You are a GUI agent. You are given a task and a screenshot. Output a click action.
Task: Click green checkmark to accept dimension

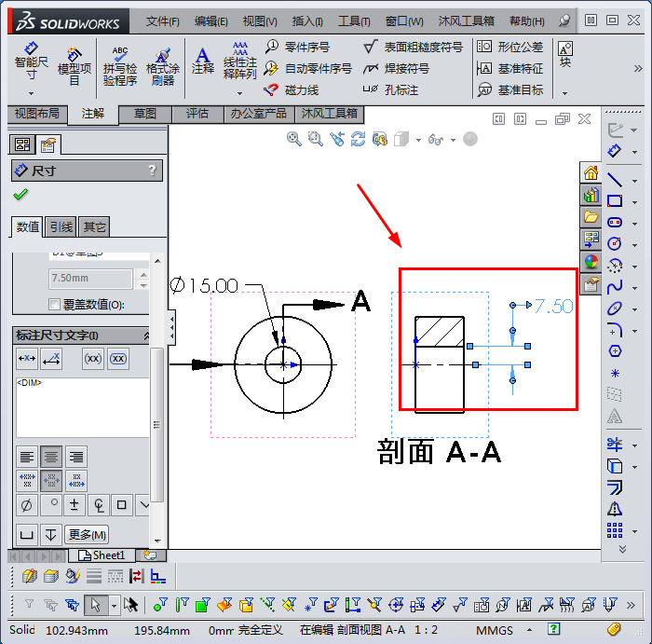pos(20,194)
